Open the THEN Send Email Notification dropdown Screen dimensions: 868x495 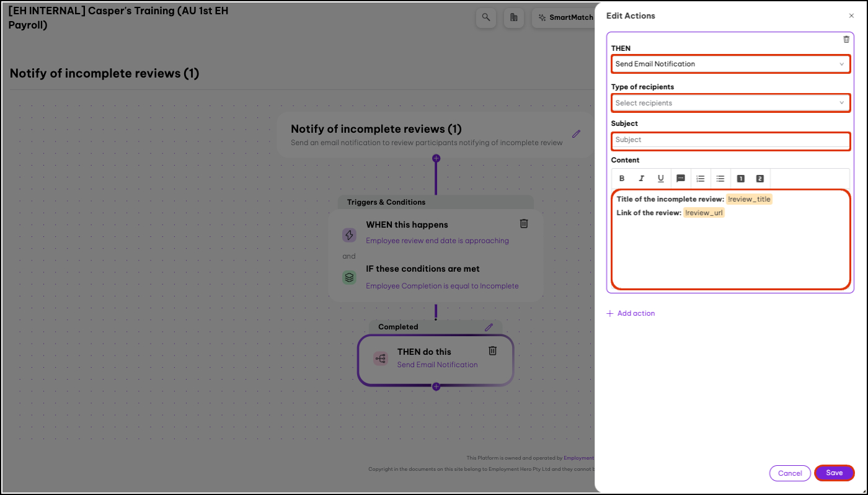[730, 64]
